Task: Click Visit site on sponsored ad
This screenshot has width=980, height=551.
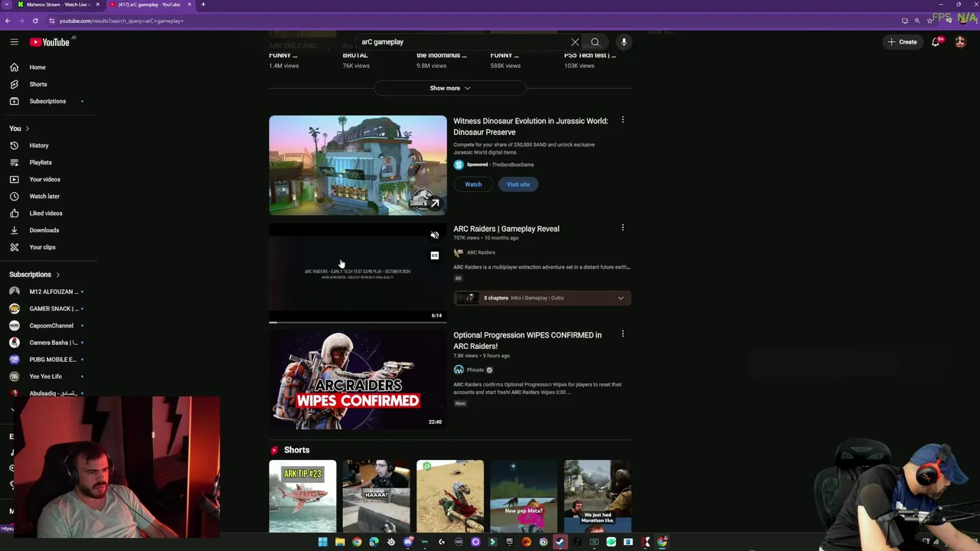Action: click(518, 184)
